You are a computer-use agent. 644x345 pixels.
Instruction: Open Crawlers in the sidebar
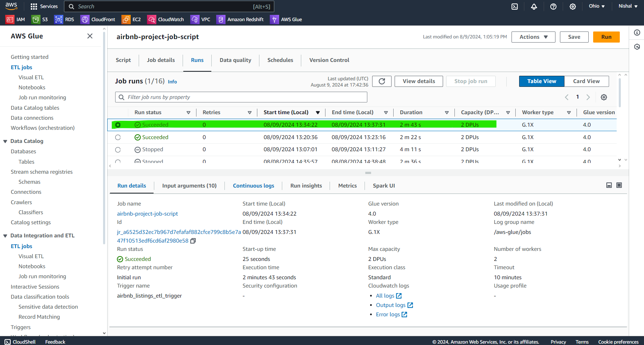pos(21,202)
